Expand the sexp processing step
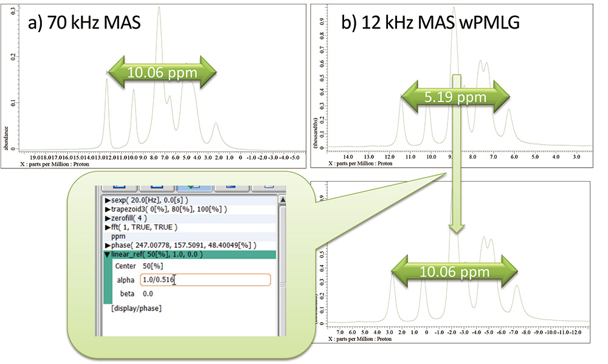The width and height of the screenshot is (608, 364). click(108, 200)
